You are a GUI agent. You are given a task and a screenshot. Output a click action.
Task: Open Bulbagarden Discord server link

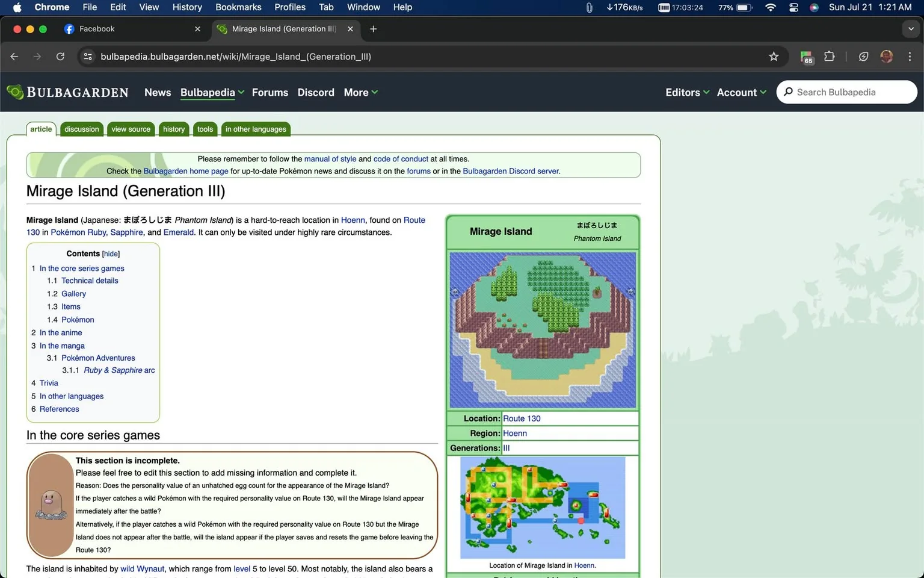click(x=511, y=171)
